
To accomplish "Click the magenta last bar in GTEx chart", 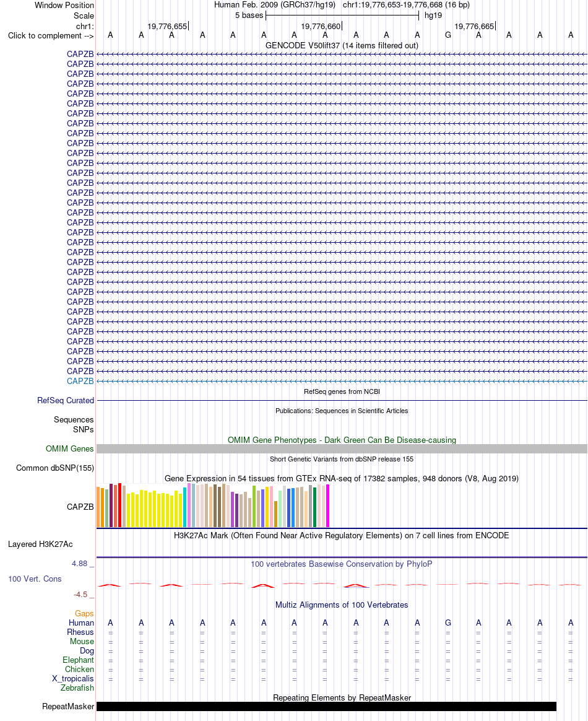I will 327,506.
